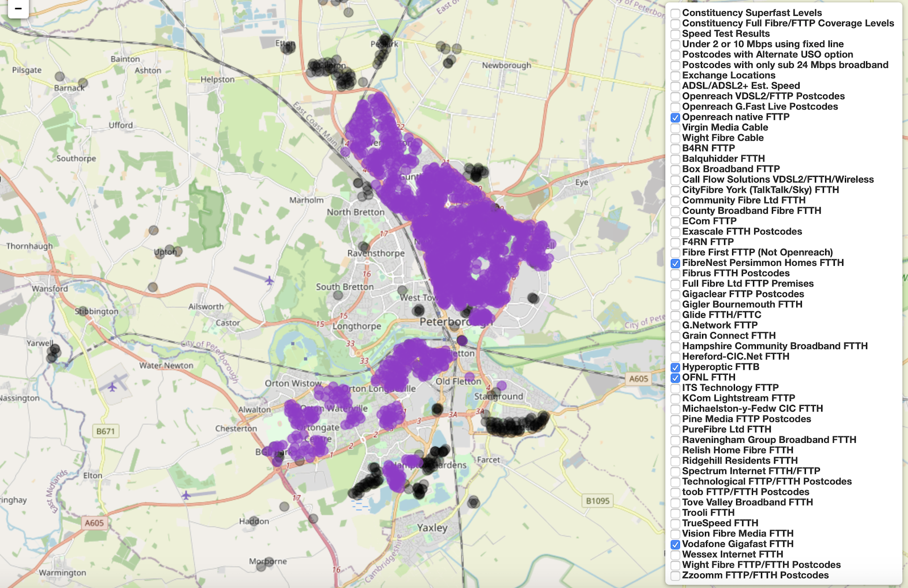The width and height of the screenshot is (908, 588).
Task: Enable the Speed Test Results layer
Action: tap(675, 33)
